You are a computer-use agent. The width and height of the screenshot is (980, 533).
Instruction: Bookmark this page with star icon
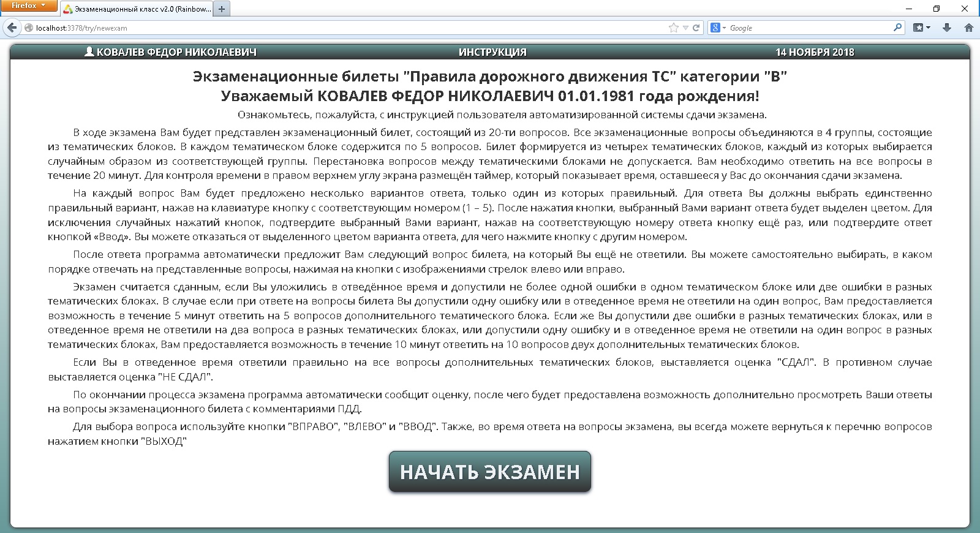pyautogui.click(x=674, y=28)
